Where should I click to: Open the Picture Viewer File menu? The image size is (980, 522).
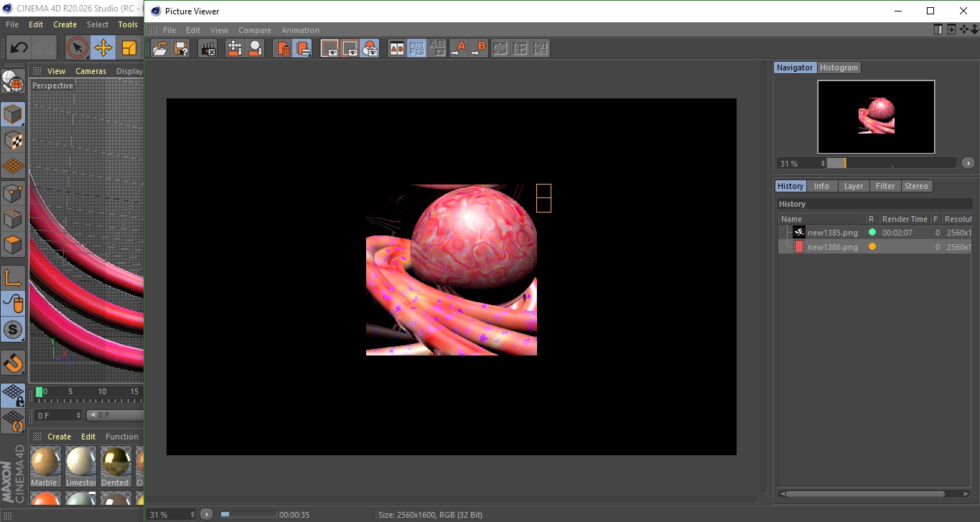point(169,30)
